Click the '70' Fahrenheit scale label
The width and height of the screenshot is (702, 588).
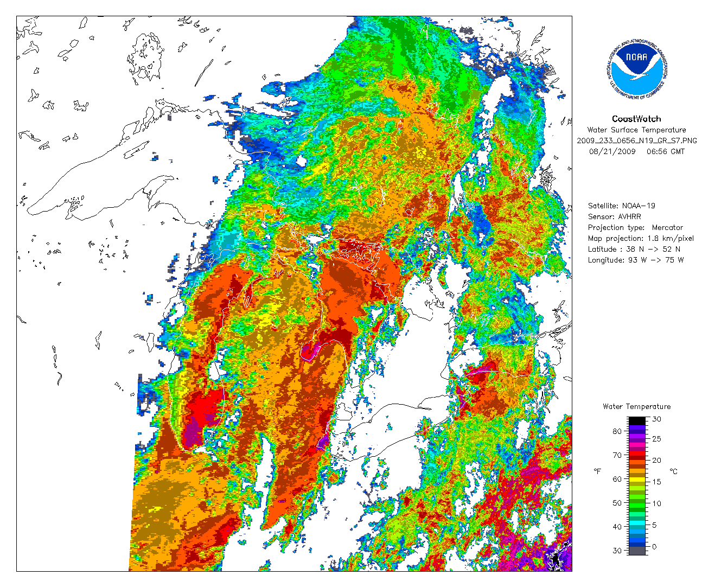tap(617, 455)
